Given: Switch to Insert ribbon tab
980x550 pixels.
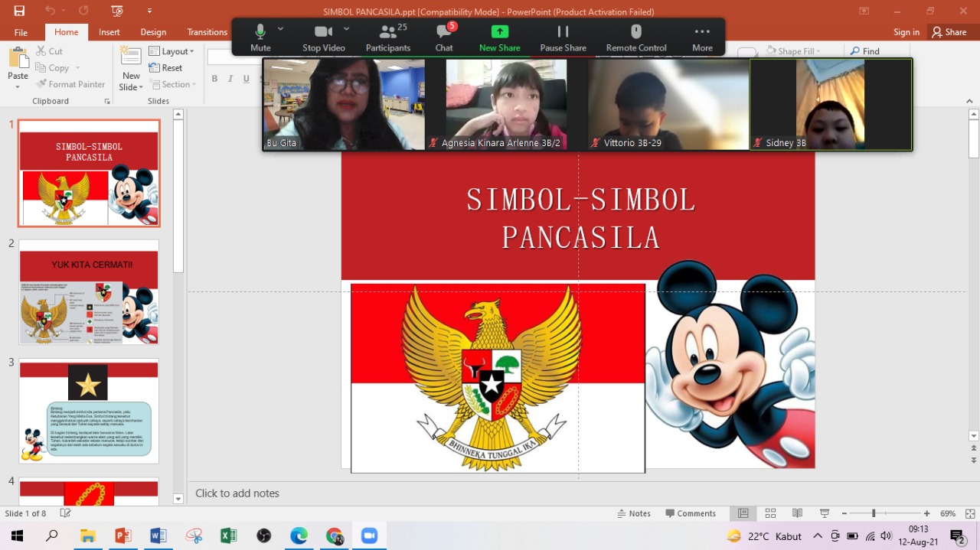Looking at the screenshot, I should coord(109,32).
